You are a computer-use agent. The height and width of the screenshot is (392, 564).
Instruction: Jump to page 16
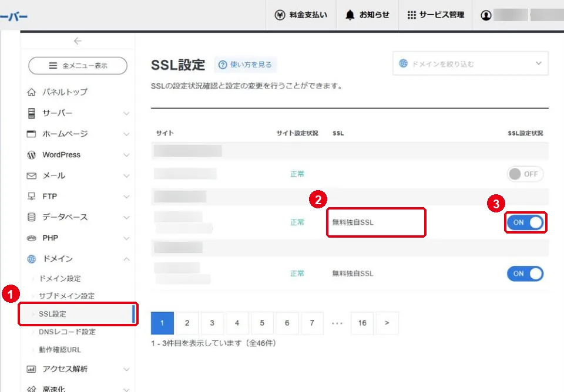[x=362, y=323]
